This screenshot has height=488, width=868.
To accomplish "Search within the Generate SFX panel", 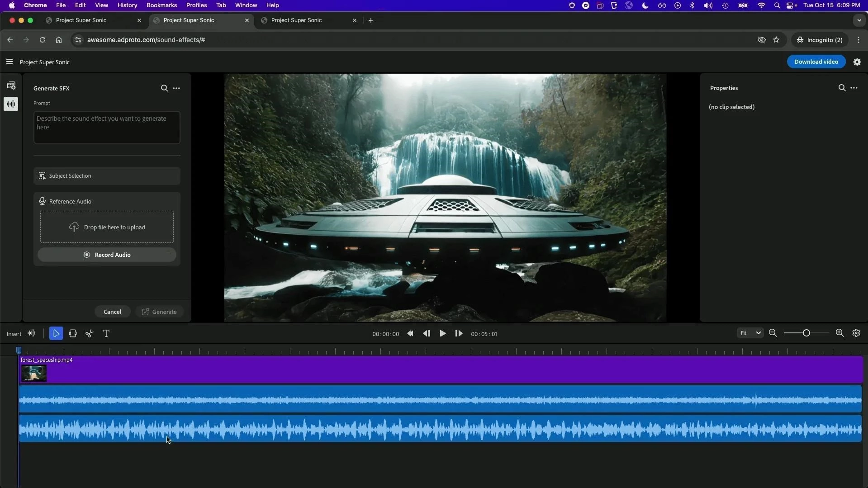I will (164, 88).
